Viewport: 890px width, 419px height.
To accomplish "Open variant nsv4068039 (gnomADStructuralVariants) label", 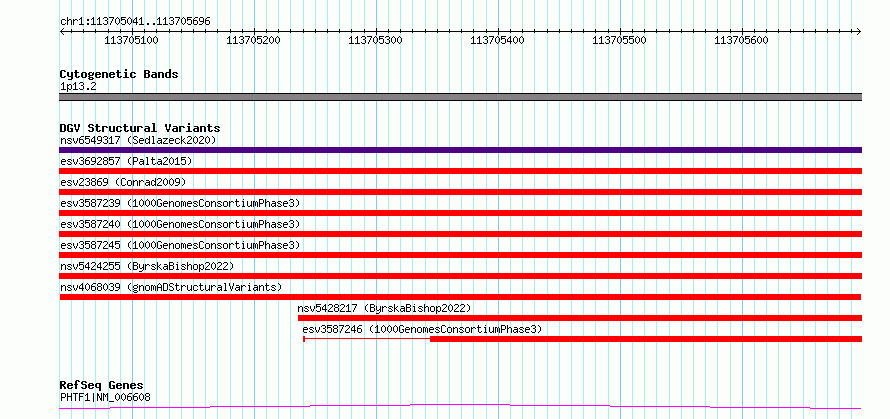I will tap(171, 287).
